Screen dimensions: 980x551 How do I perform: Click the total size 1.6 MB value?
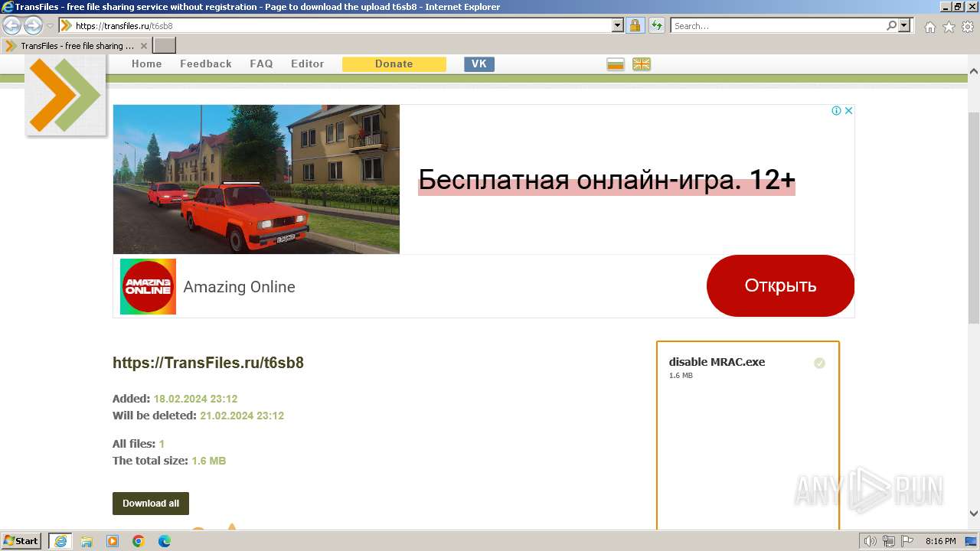click(x=208, y=461)
